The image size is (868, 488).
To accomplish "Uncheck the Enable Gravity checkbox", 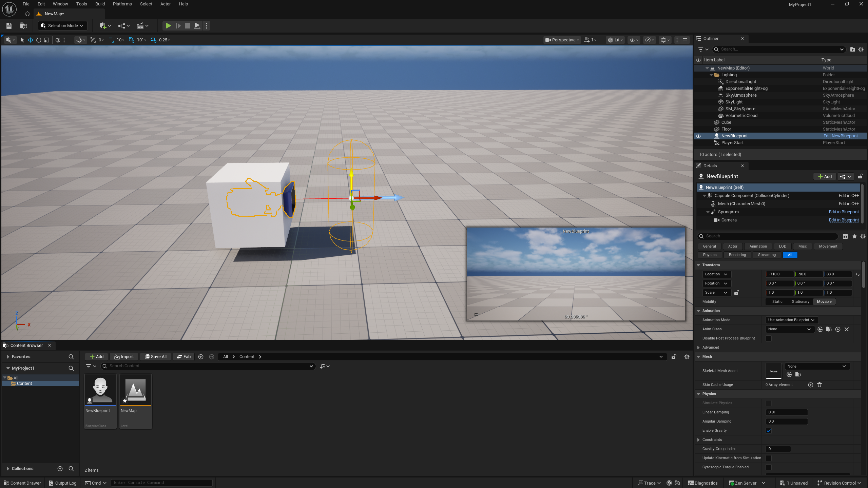I will [769, 431].
